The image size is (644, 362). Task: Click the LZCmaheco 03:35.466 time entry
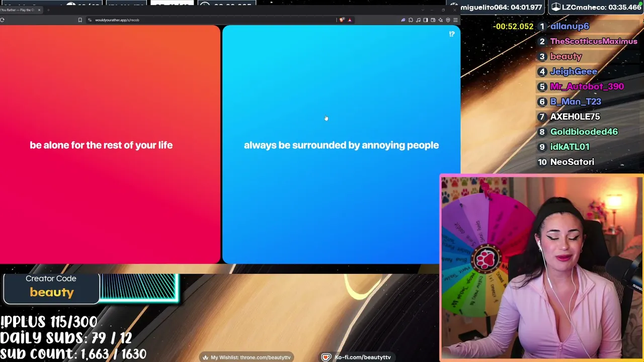click(x=596, y=8)
